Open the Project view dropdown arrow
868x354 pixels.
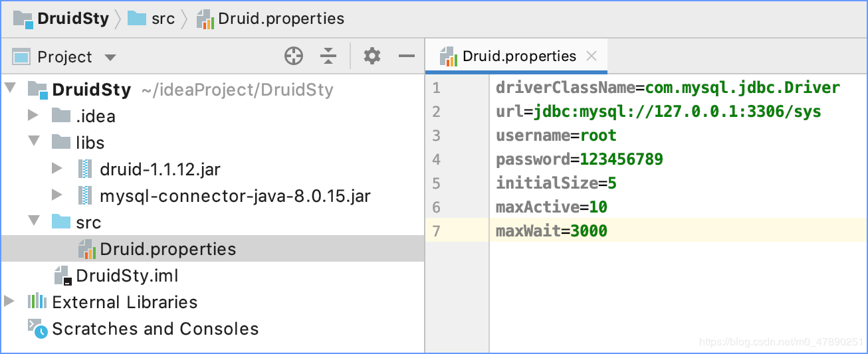pos(110,58)
